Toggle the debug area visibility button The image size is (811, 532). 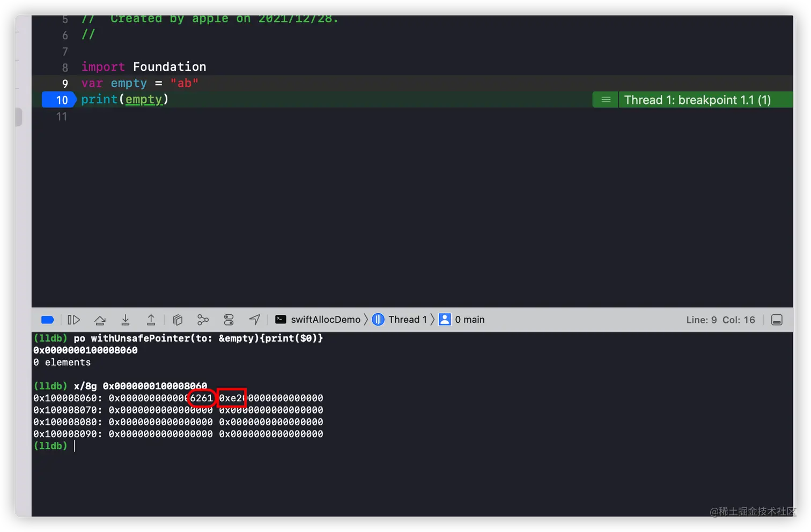[777, 320]
